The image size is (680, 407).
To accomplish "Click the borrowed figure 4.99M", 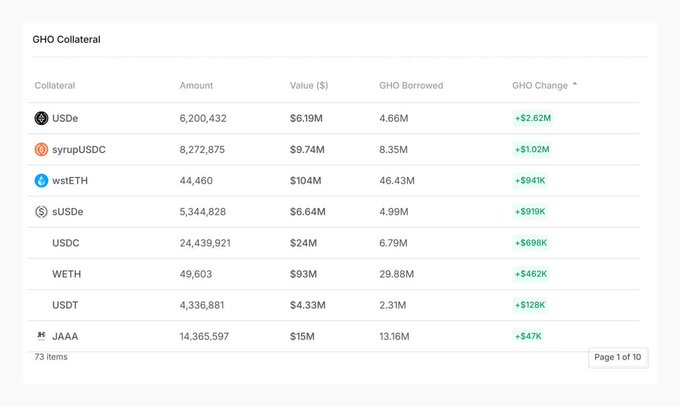I will 394,212.
